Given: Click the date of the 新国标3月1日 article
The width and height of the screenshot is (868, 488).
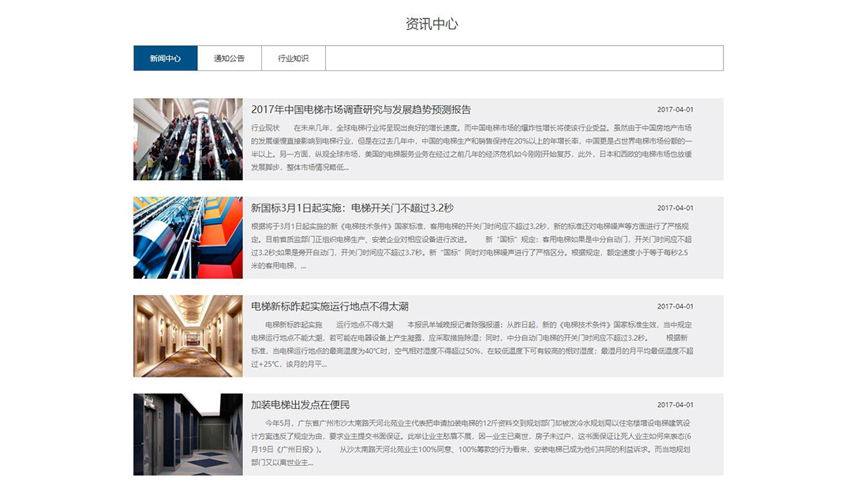Looking at the screenshot, I should click(675, 208).
